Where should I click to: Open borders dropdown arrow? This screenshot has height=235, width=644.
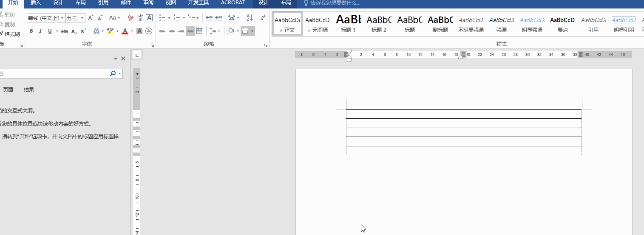click(252, 31)
